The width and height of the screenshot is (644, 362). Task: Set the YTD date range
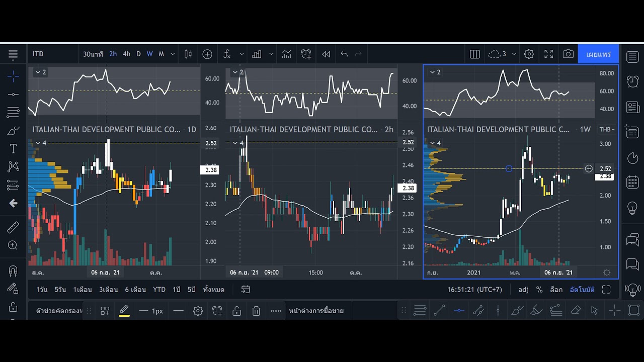point(159,290)
